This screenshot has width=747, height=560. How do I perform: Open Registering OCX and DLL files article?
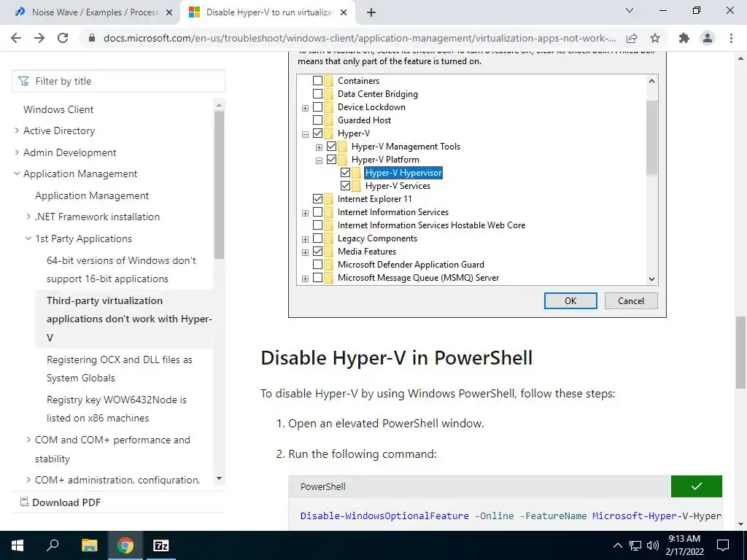click(120, 368)
